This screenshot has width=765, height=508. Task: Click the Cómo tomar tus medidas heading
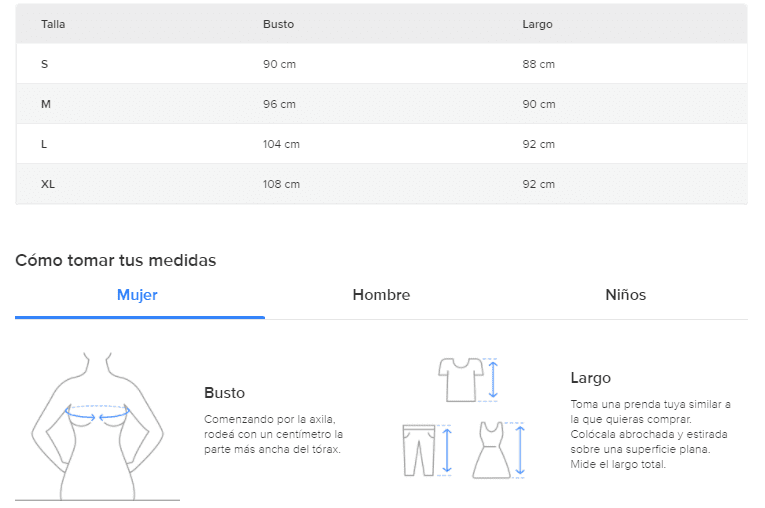tap(116, 260)
